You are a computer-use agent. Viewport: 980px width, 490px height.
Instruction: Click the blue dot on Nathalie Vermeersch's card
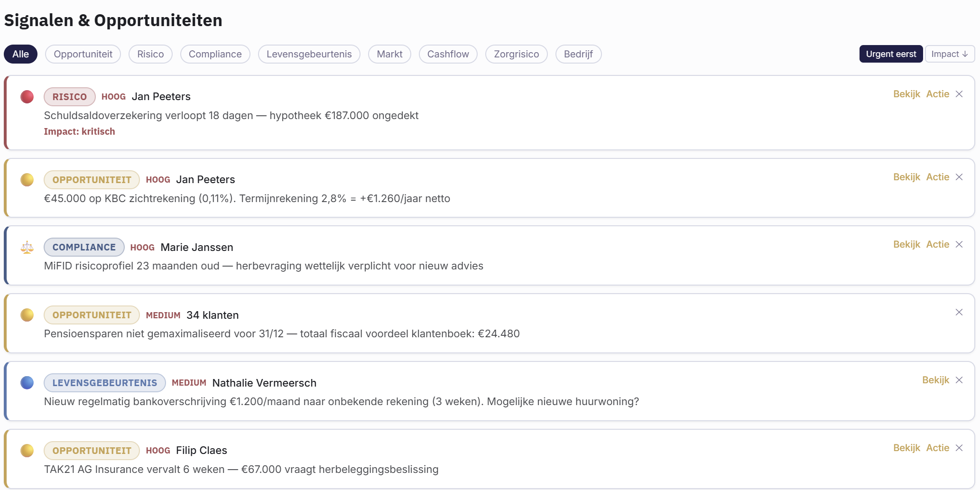tap(27, 383)
